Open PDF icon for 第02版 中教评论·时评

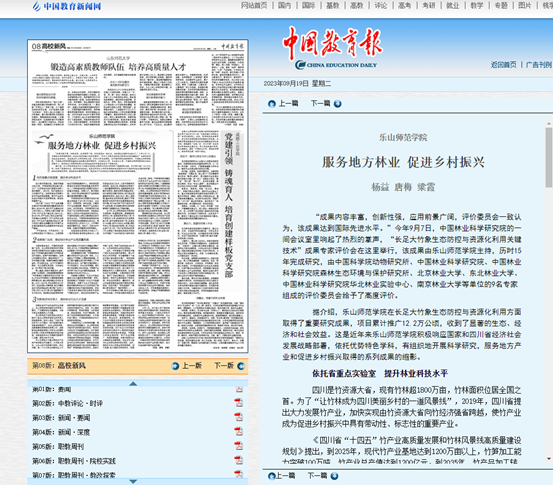tap(239, 403)
